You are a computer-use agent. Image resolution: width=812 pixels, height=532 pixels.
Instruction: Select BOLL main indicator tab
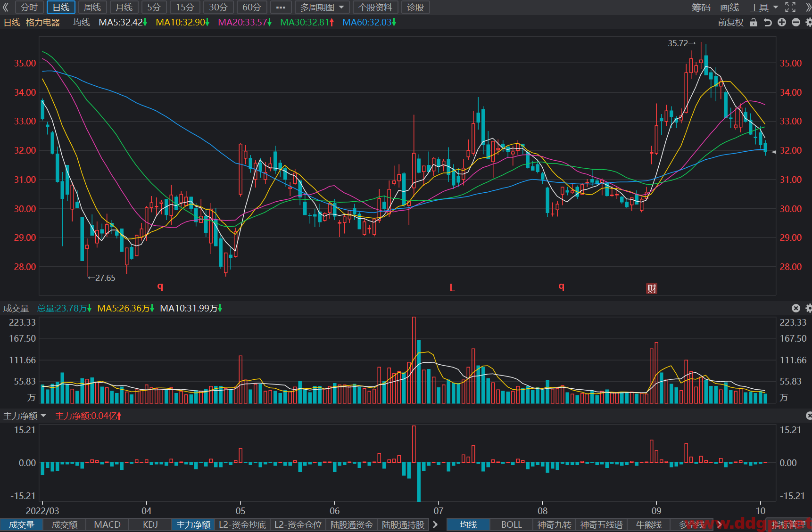[512, 524]
